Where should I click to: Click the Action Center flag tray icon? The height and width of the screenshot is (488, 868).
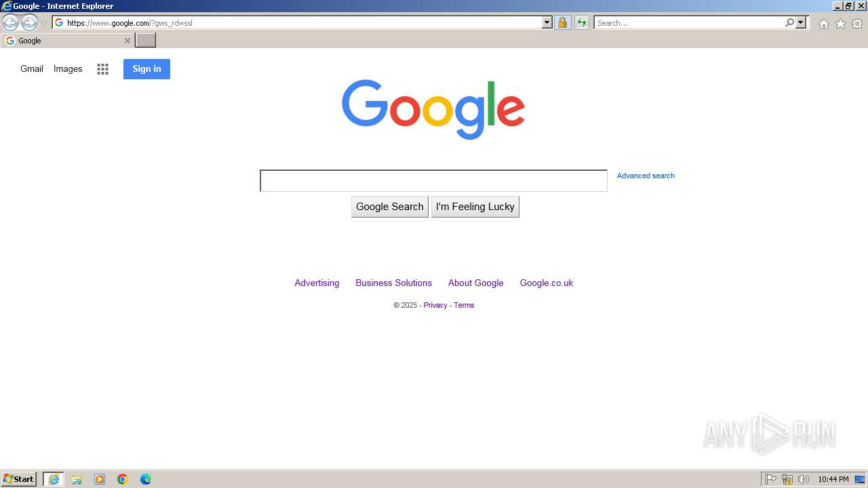pos(771,479)
